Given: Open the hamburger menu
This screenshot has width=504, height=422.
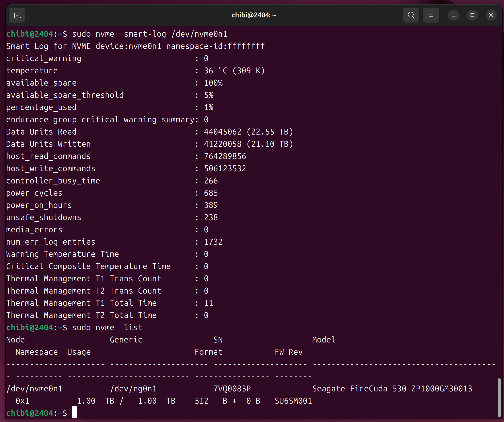Looking at the screenshot, I should pyautogui.click(x=431, y=15).
